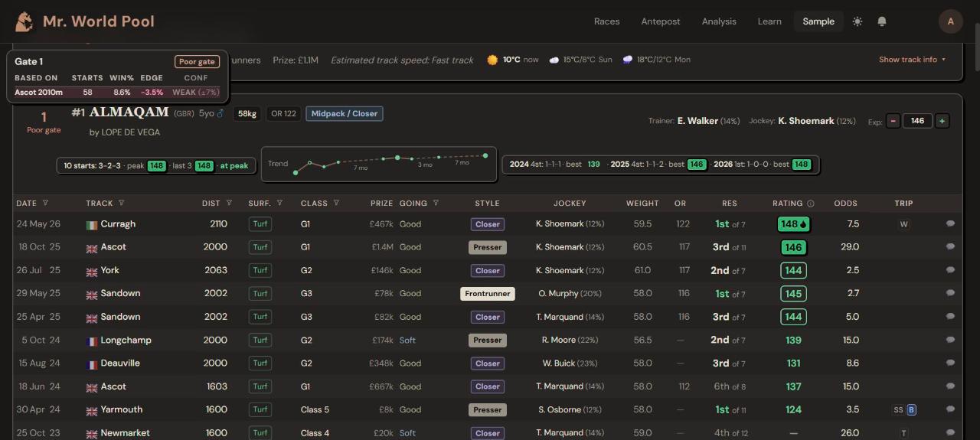Click the male gender symbol beside 5yo
Screen dimensions: 980x440
(220, 113)
